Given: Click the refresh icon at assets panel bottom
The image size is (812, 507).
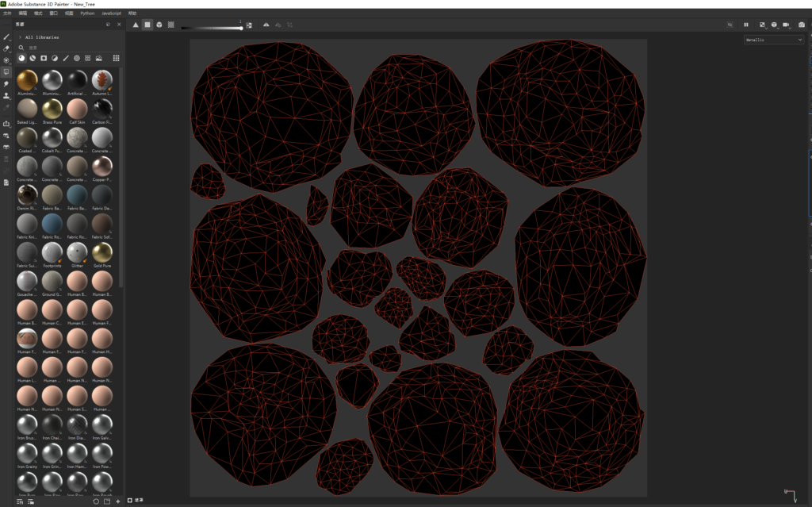Looking at the screenshot, I should tap(96, 501).
